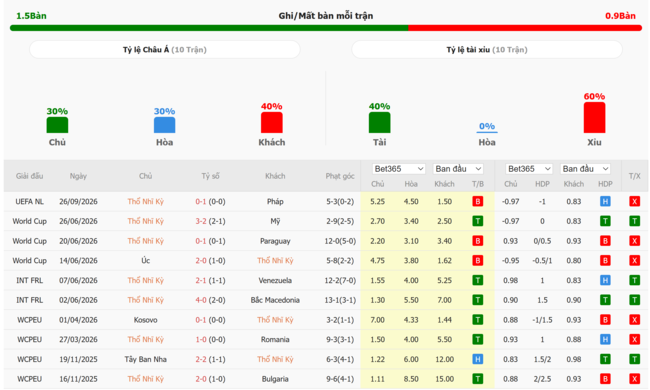Click the green T/B badge in Bulgaria row
Screen dimensions: 650x390
478,379
